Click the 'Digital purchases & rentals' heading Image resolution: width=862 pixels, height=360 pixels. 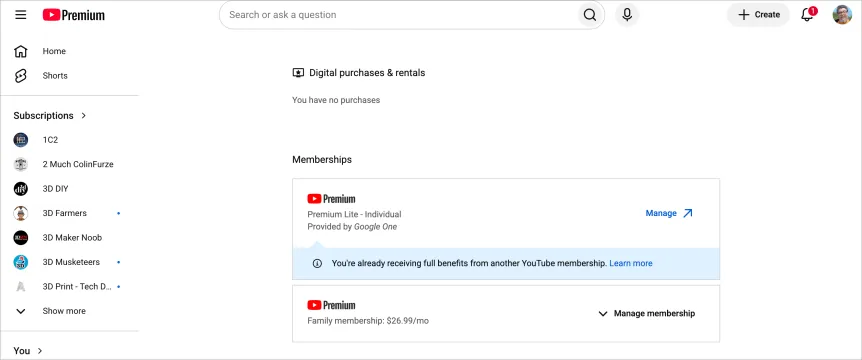(367, 73)
